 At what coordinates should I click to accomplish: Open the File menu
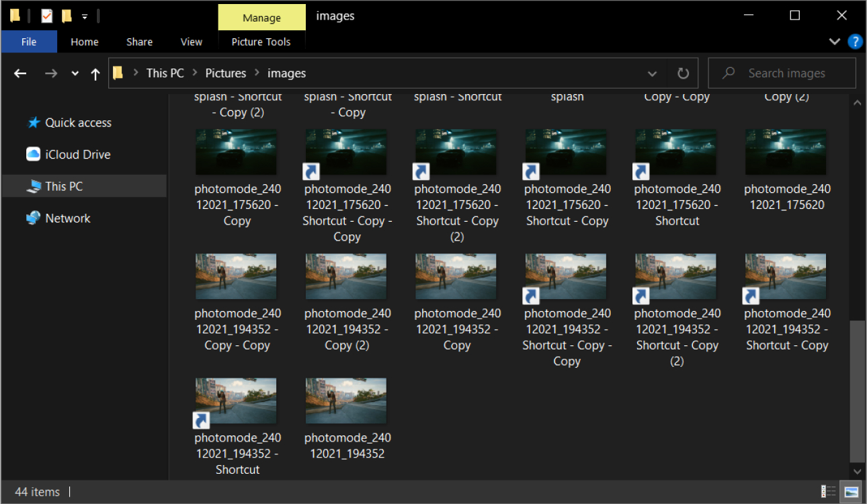29,42
